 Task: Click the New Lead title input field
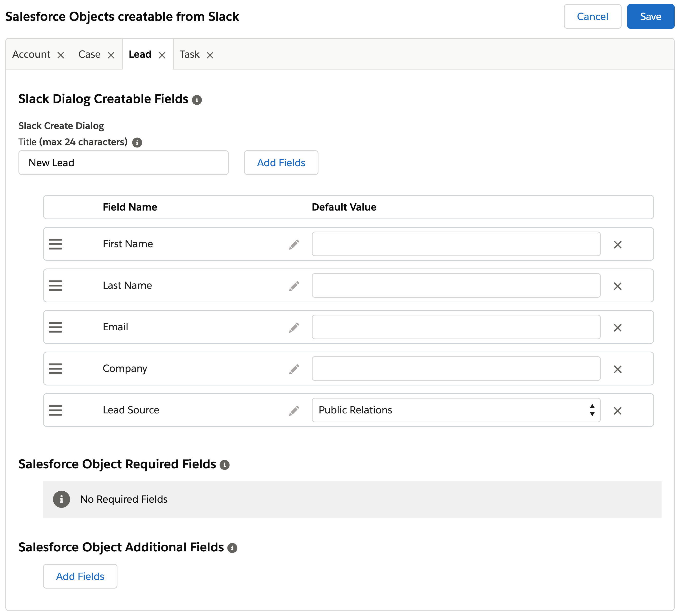123,163
